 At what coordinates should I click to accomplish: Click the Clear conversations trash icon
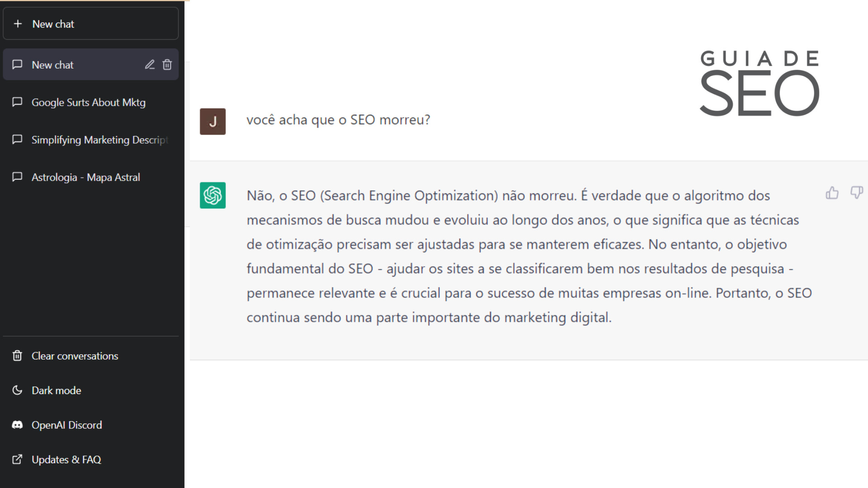17,355
